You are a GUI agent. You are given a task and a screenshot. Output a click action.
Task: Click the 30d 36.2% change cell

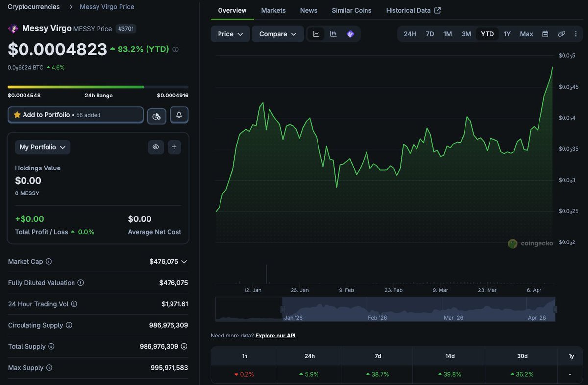[x=521, y=374]
